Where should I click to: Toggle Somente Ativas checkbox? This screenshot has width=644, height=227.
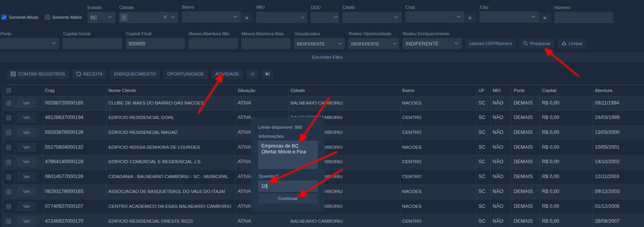click(x=4, y=17)
